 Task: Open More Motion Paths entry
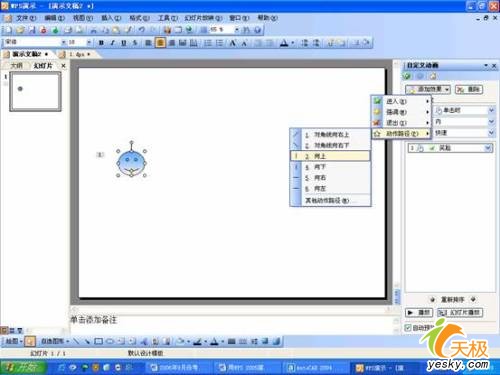pos(330,200)
